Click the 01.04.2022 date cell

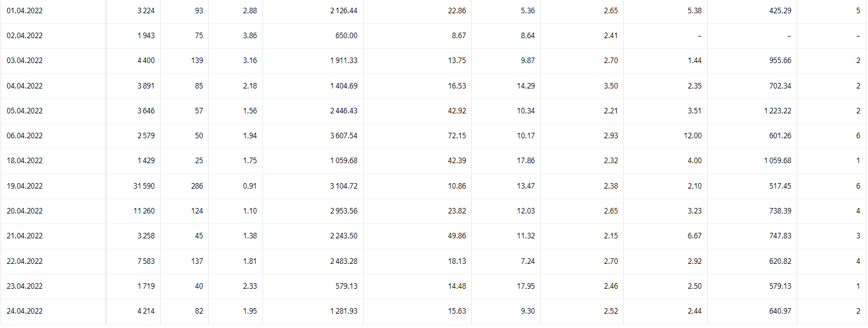click(x=25, y=11)
